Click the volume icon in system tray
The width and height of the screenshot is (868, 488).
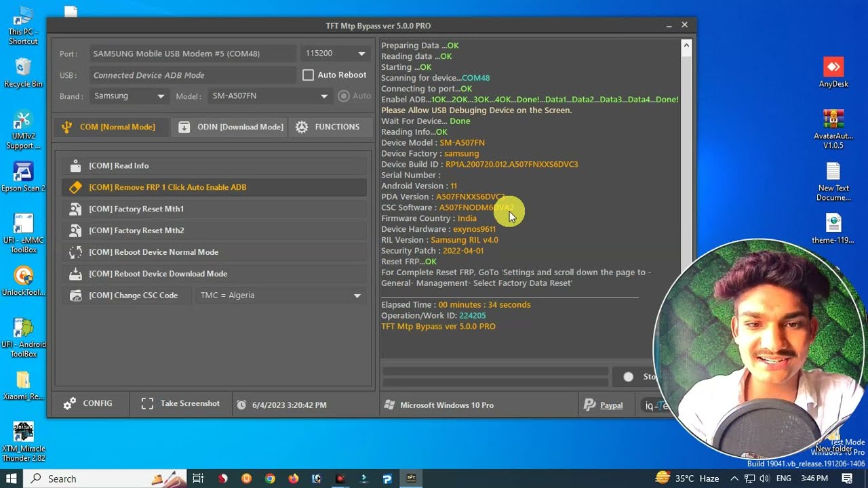[764, 479]
